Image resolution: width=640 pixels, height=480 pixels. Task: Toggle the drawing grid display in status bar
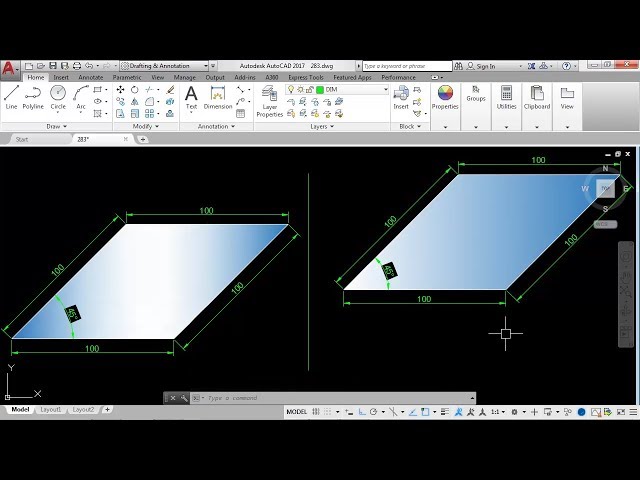click(x=317, y=412)
